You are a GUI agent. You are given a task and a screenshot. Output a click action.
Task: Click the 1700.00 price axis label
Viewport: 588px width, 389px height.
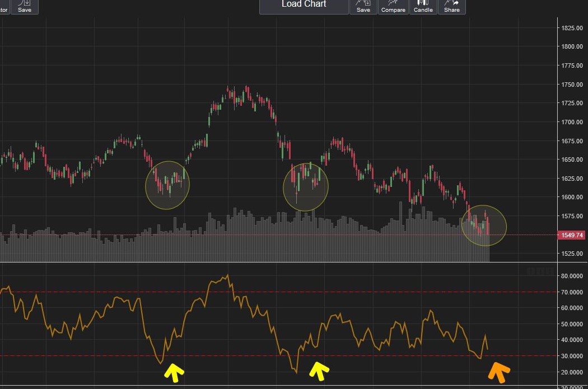pos(572,122)
